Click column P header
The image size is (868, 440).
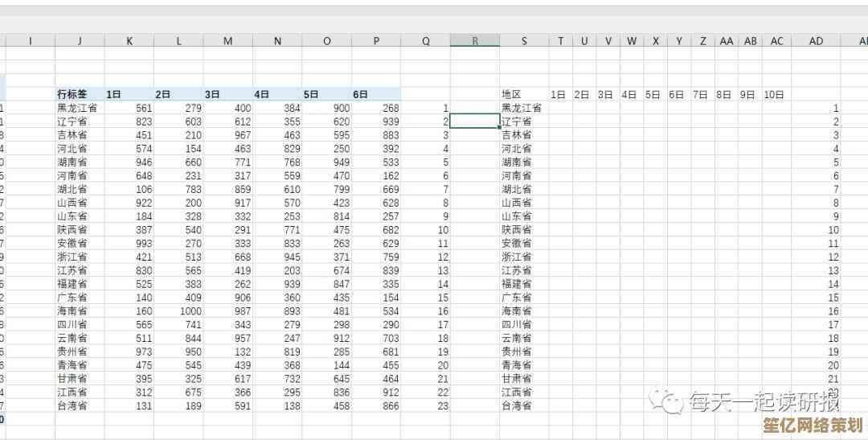coord(376,41)
